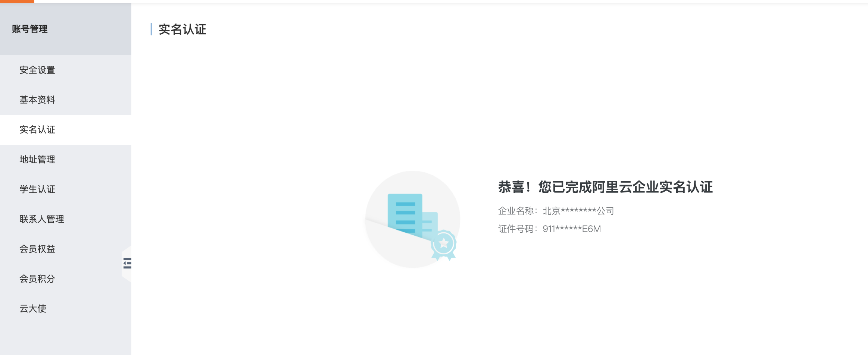The width and height of the screenshot is (868, 355).
Task: Open 会员积分 in sidebar
Action: coord(37,279)
